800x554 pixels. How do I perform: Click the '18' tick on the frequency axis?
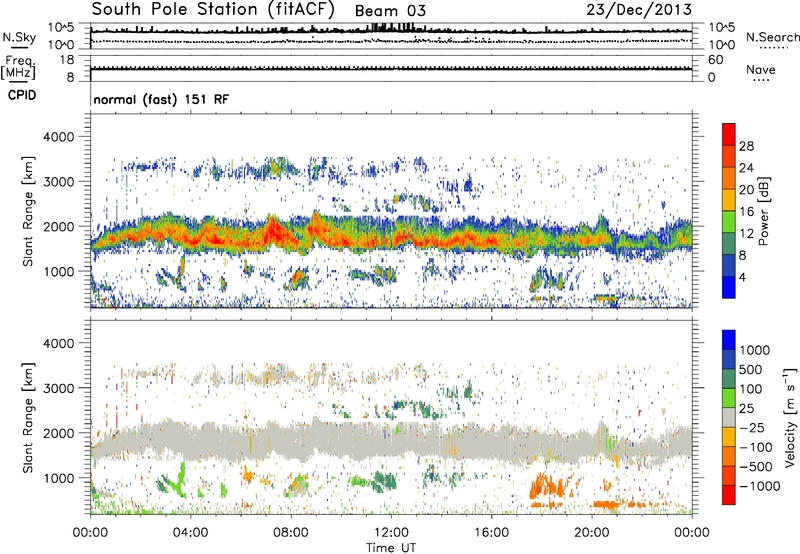(67, 60)
